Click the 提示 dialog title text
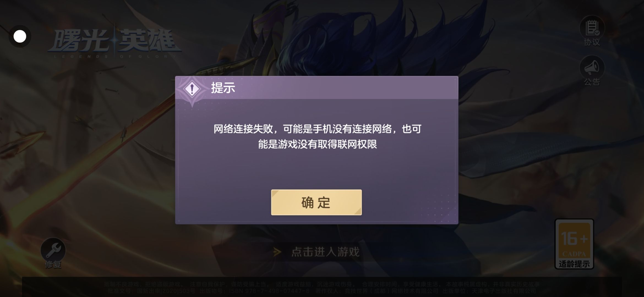Screen dimensions: 644x297 click(223, 88)
